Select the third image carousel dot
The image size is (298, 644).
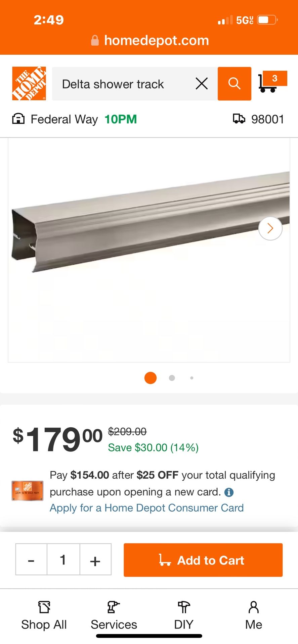coord(191,378)
